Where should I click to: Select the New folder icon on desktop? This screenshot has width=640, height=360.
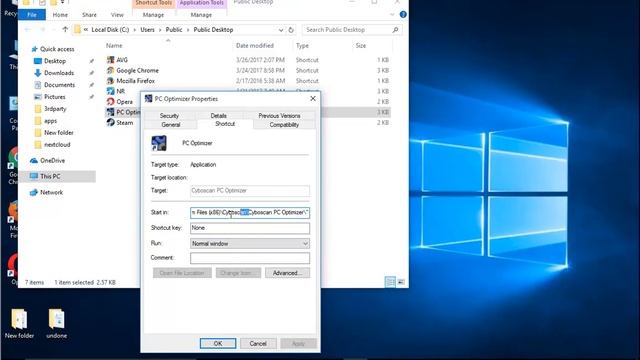point(19,324)
